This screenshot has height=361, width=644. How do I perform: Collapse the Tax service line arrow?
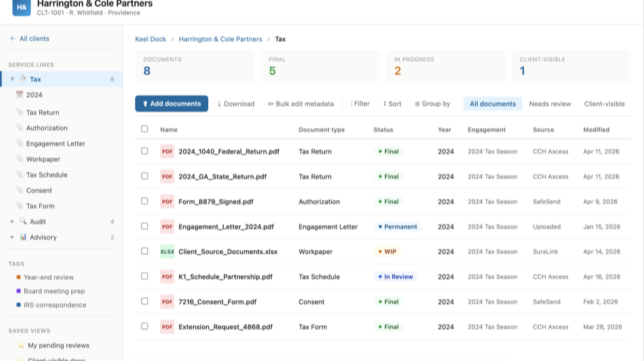point(12,79)
